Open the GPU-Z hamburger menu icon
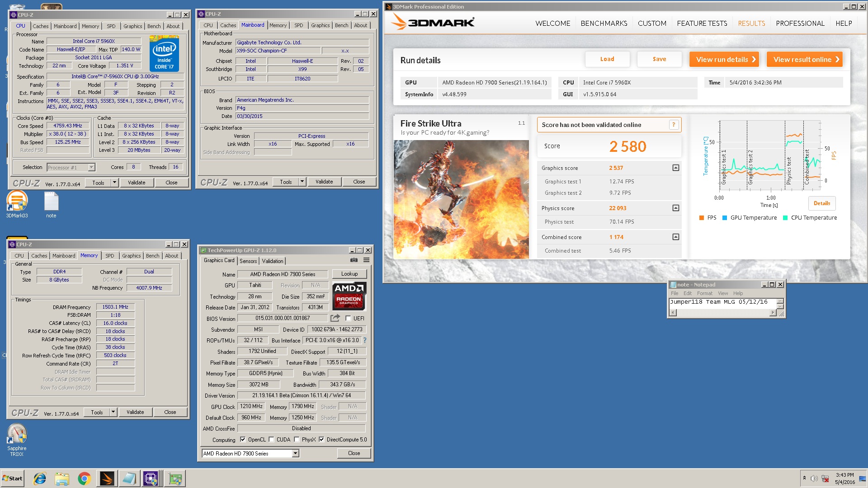 pos(367,260)
